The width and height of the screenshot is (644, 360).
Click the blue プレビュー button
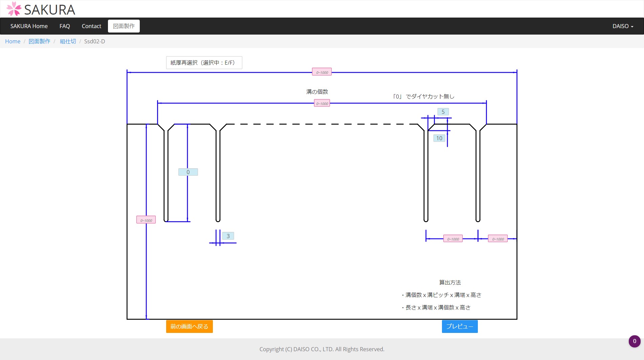click(x=460, y=326)
